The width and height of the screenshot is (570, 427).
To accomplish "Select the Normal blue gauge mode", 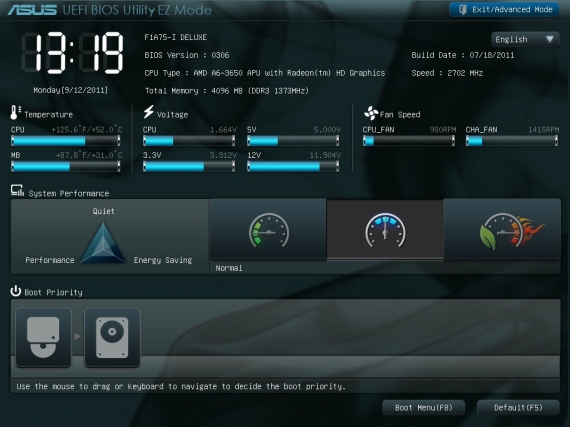I will click(x=385, y=230).
